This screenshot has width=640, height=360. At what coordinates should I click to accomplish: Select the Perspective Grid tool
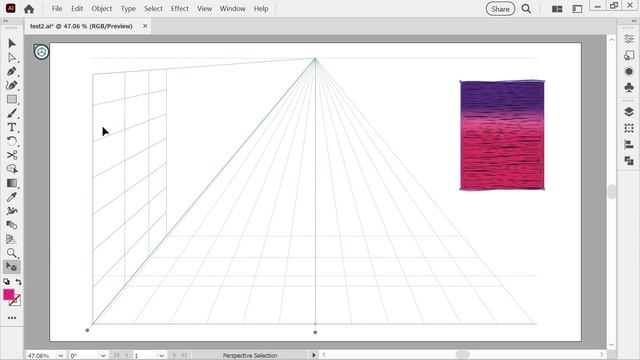point(12,239)
